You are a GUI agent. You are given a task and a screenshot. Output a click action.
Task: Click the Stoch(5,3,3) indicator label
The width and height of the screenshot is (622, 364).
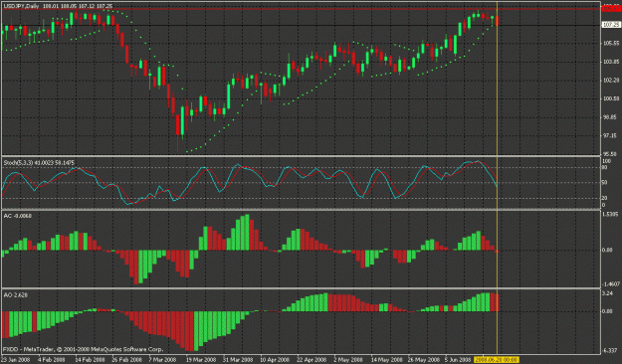click(x=39, y=162)
